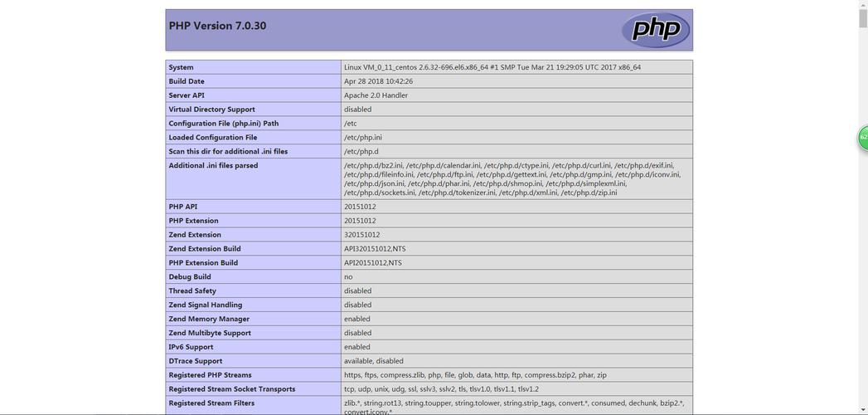The height and width of the screenshot is (415, 868).
Task: Select the 'API20151012,NTS' value
Action: click(372, 262)
